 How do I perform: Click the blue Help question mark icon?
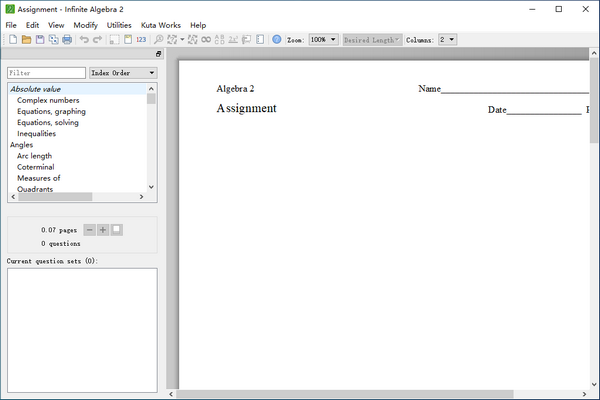[x=277, y=40]
